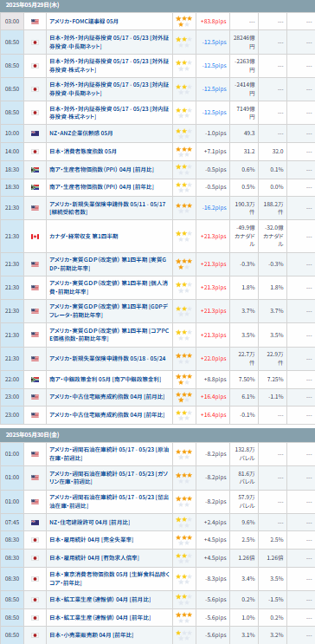Viewport: 315px width, 644px height.
Task: Click the star importance rating for FOMC議事録
Action: tap(183, 22)
